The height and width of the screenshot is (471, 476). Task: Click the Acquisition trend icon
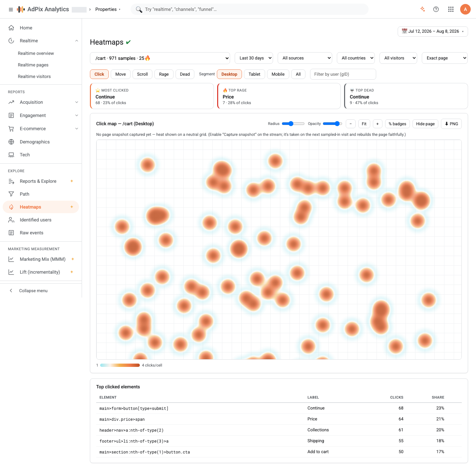[x=11, y=102]
